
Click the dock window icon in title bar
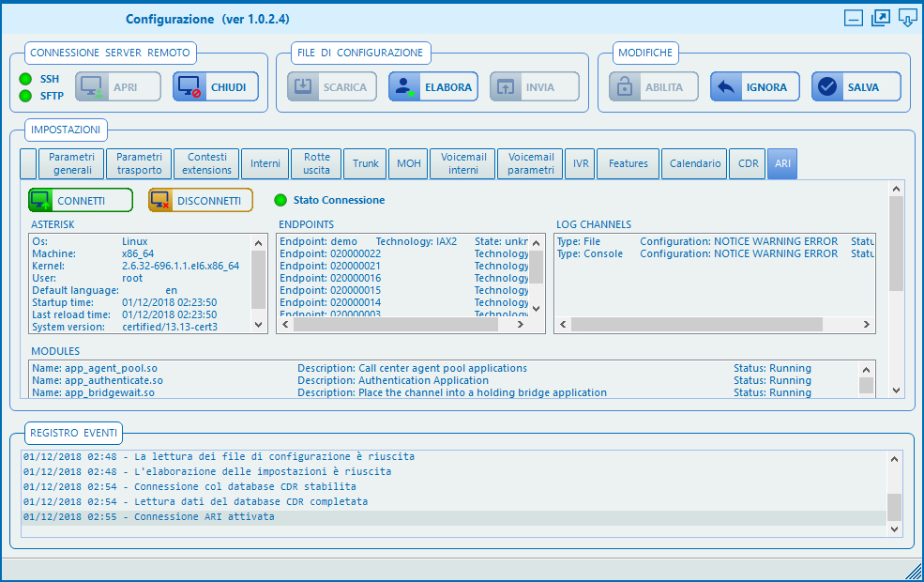pos(906,18)
